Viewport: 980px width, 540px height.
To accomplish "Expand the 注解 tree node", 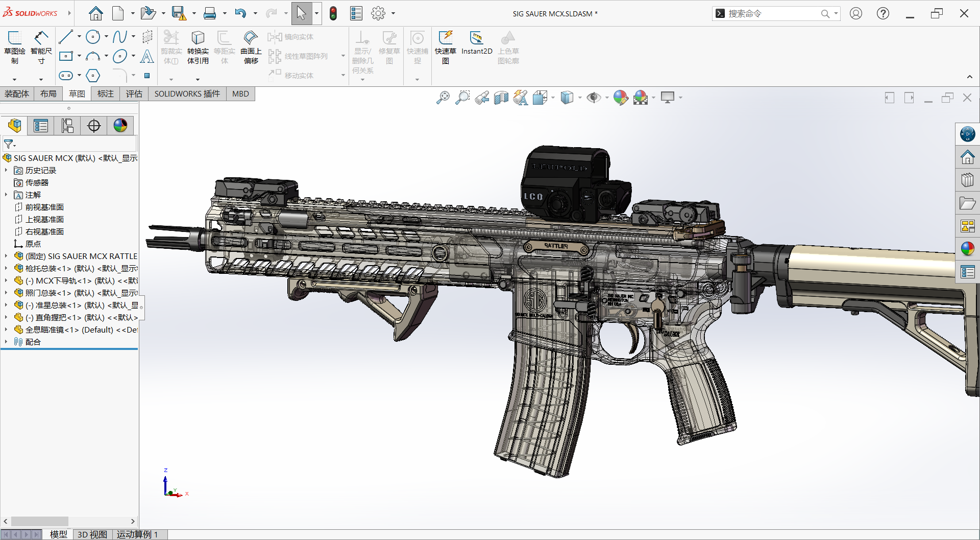I will pyautogui.click(x=6, y=195).
